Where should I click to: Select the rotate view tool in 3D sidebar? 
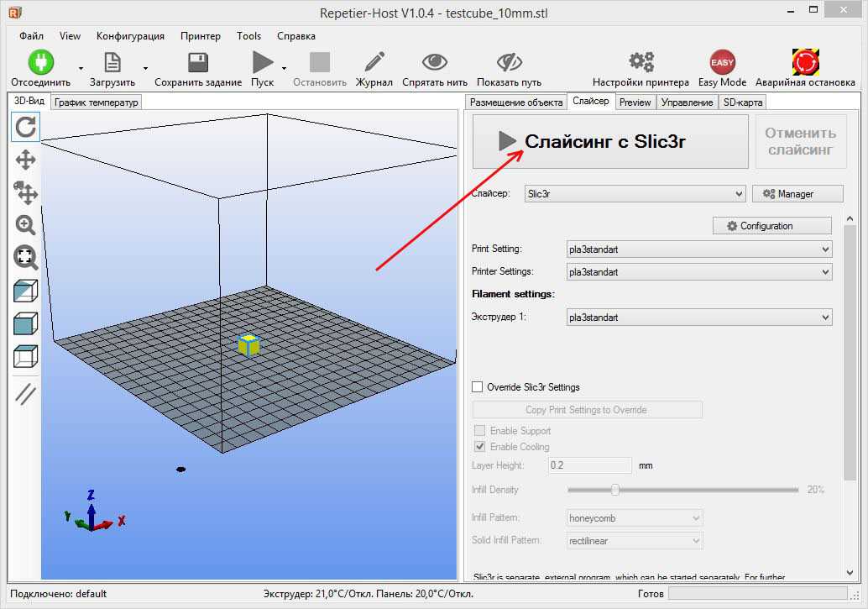tap(25, 127)
